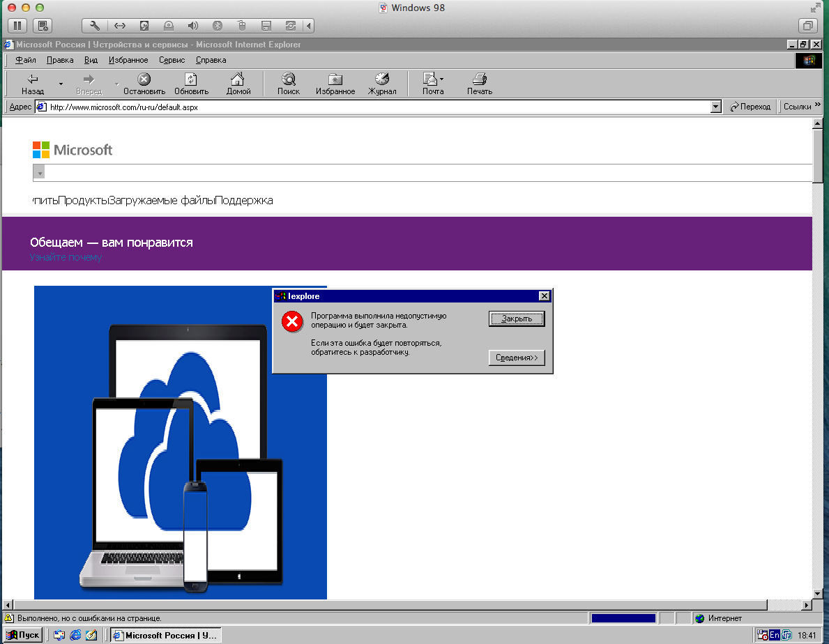
Task: Click the En language indicator in tray
Action: click(775, 635)
